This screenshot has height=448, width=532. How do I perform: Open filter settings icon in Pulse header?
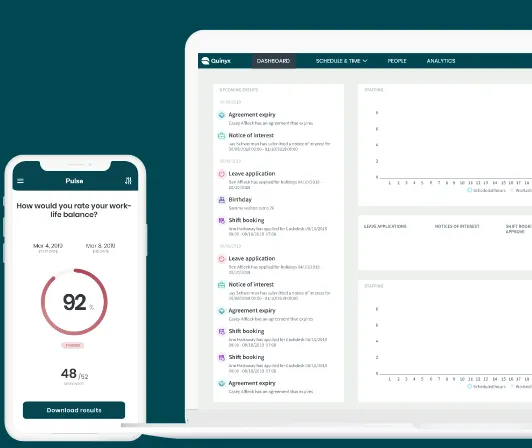click(x=128, y=181)
